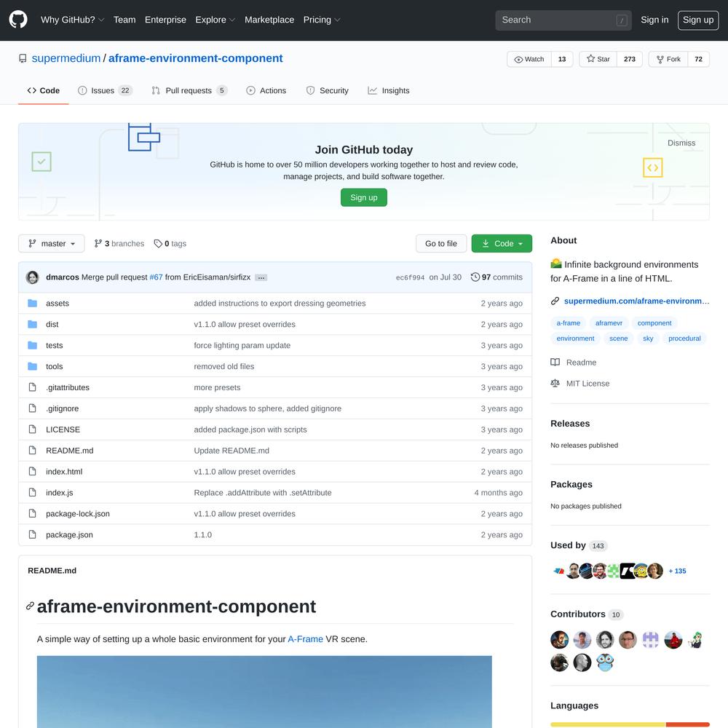Image resolution: width=728 pixels, height=728 pixels.
Task: Open the Pricing dropdown menu
Action: click(321, 20)
